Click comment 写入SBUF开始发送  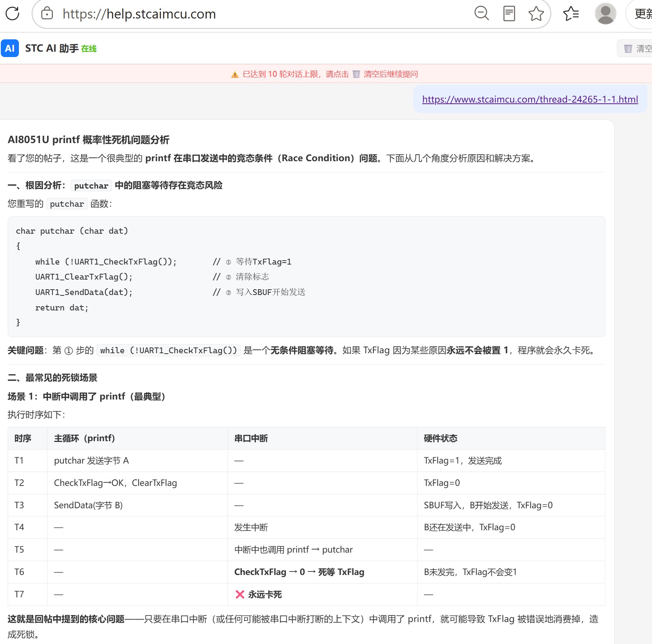click(x=270, y=292)
